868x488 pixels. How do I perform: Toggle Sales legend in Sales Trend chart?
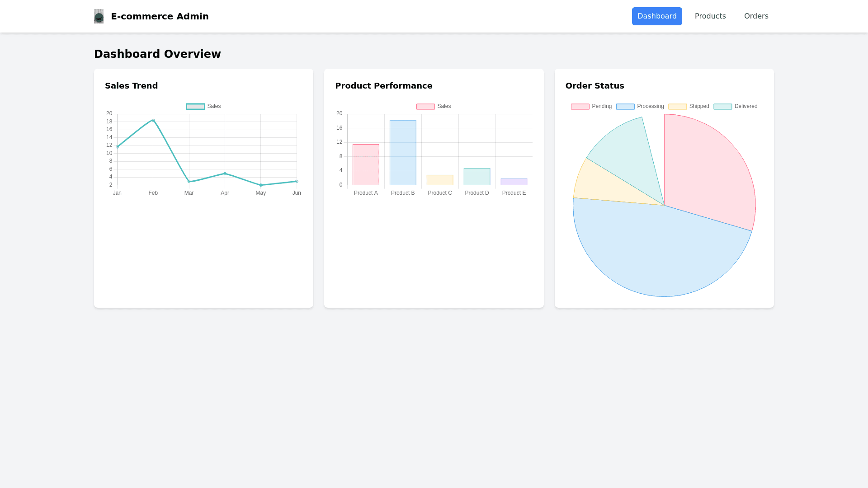click(x=203, y=107)
